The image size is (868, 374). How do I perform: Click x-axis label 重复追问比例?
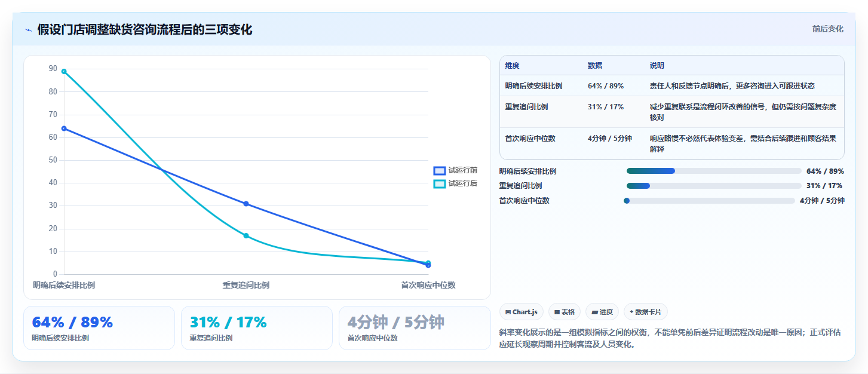pos(246,286)
